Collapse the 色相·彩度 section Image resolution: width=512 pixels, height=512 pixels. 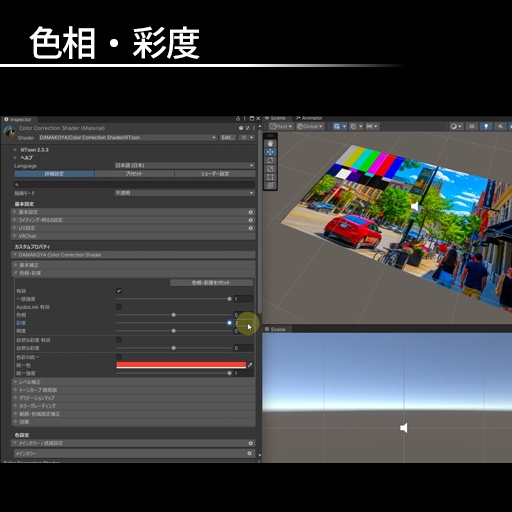tap(133, 273)
